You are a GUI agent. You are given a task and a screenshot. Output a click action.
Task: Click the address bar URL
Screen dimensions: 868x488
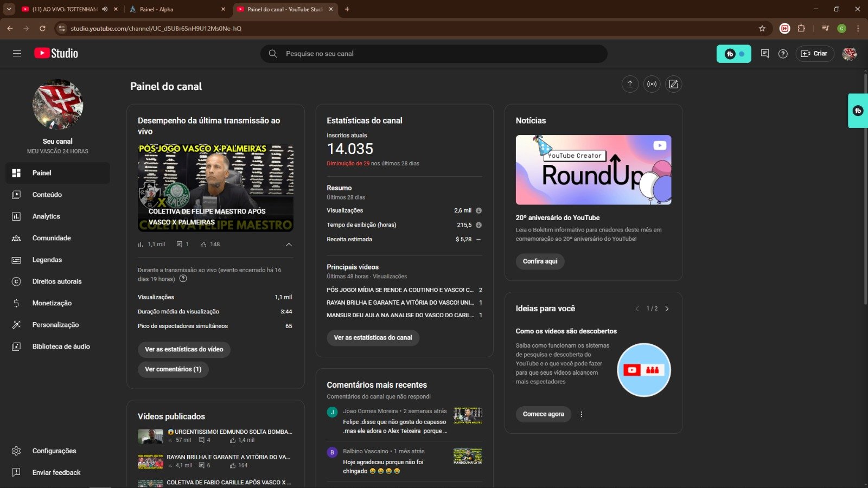(156, 28)
